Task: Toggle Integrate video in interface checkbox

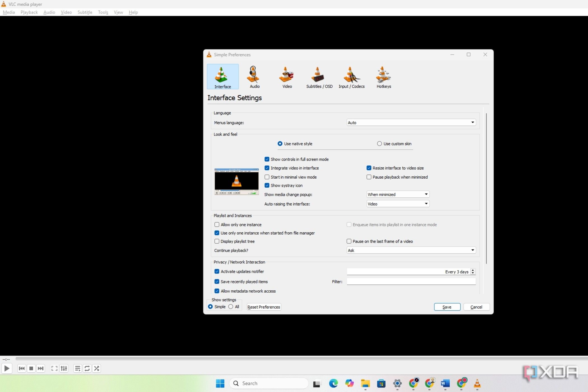Action: (x=267, y=168)
